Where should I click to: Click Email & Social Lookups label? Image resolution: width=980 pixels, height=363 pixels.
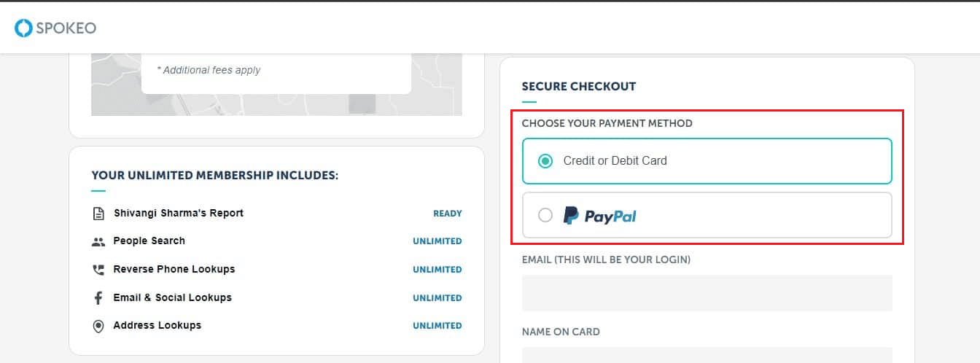pos(172,297)
